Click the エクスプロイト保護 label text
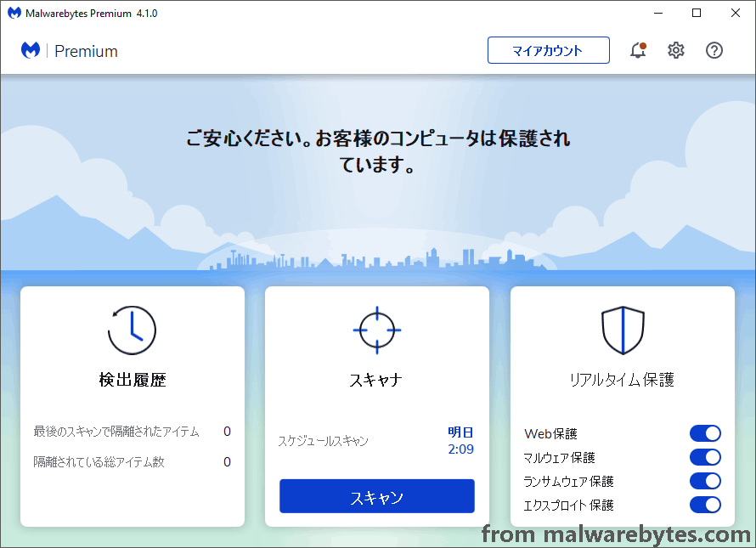The width and height of the screenshot is (756, 548). [568, 506]
